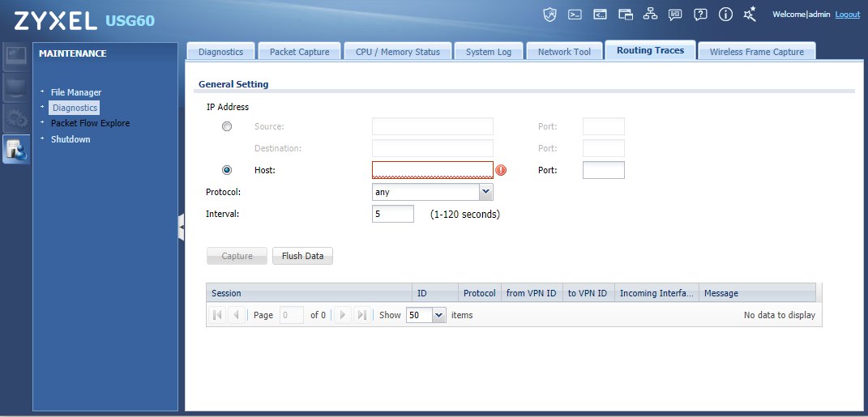Focus the Host address field
Image resolution: width=868 pixels, height=417 pixels.
click(x=432, y=170)
